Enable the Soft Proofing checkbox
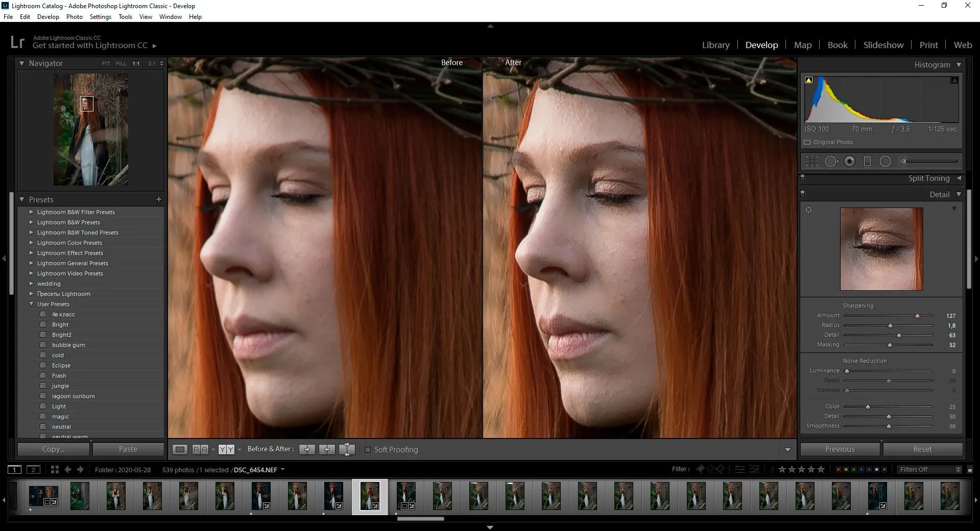The image size is (980, 531). pyautogui.click(x=367, y=450)
